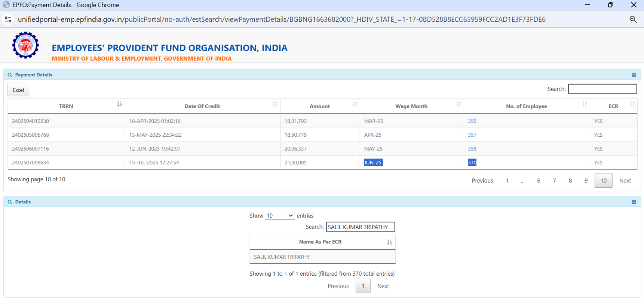Click the Details name search box

[360, 227]
